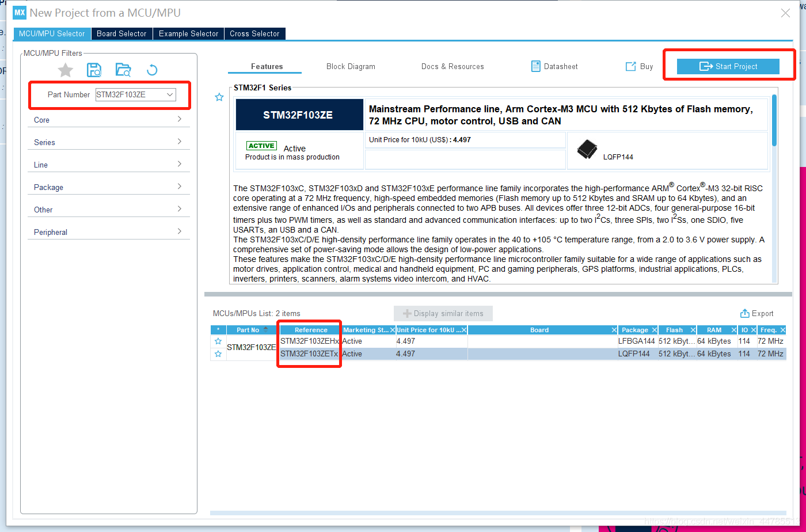Switch to MCU/MPU Selector tab

click(52, 33)
